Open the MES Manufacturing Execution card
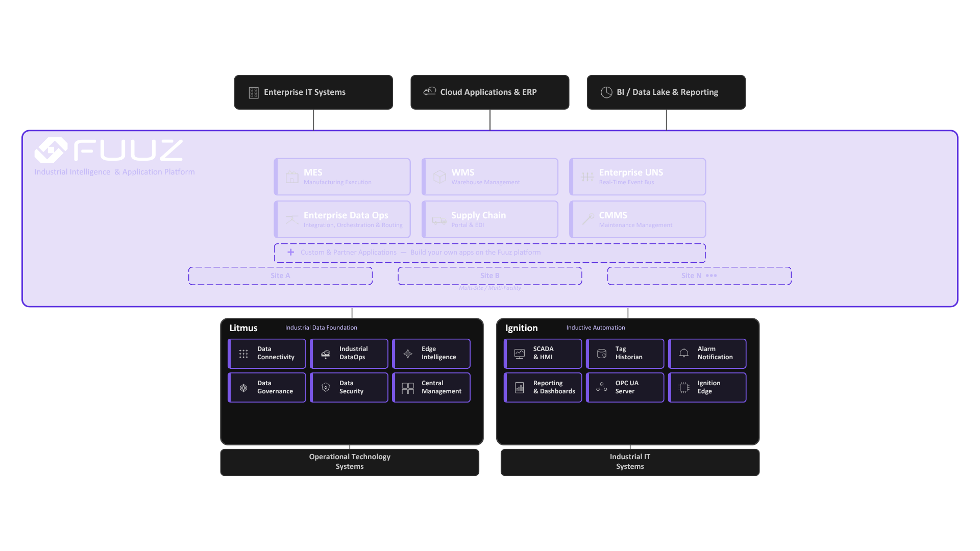Image resolution: width=980 pixels, height=551 pixels. tap(342, 177)
